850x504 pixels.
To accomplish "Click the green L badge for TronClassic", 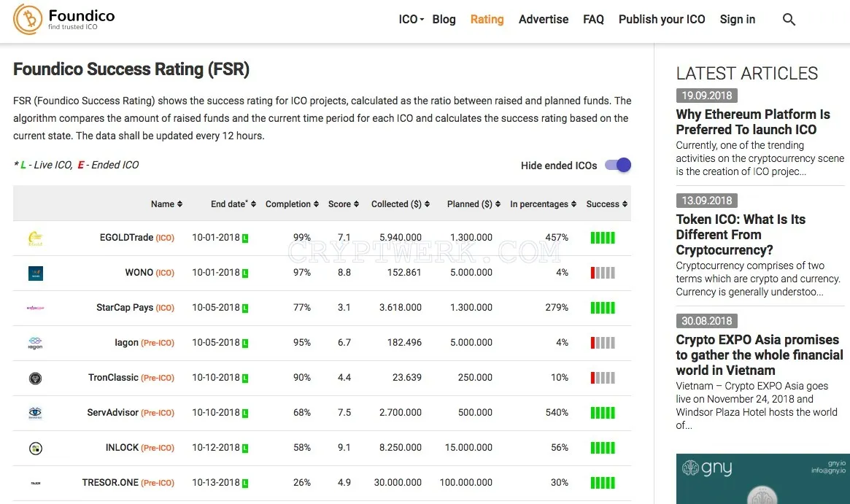I will 245,379.
